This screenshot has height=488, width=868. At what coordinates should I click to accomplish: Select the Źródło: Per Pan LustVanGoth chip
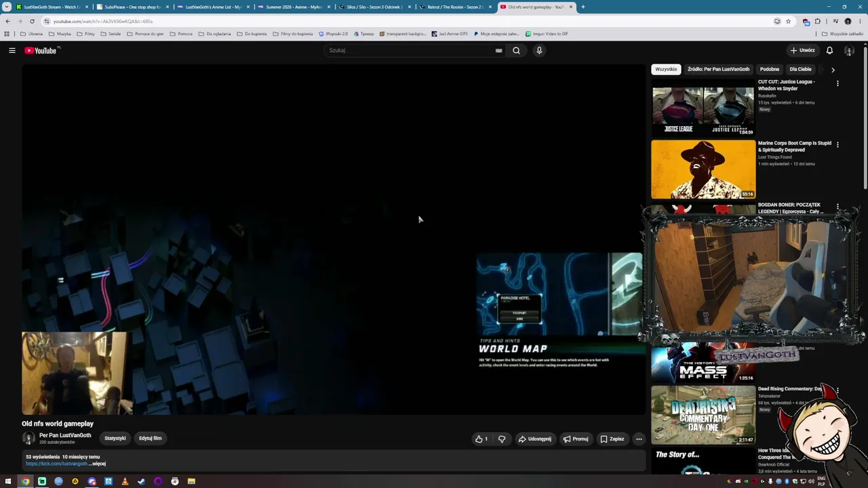coord(718,69)
